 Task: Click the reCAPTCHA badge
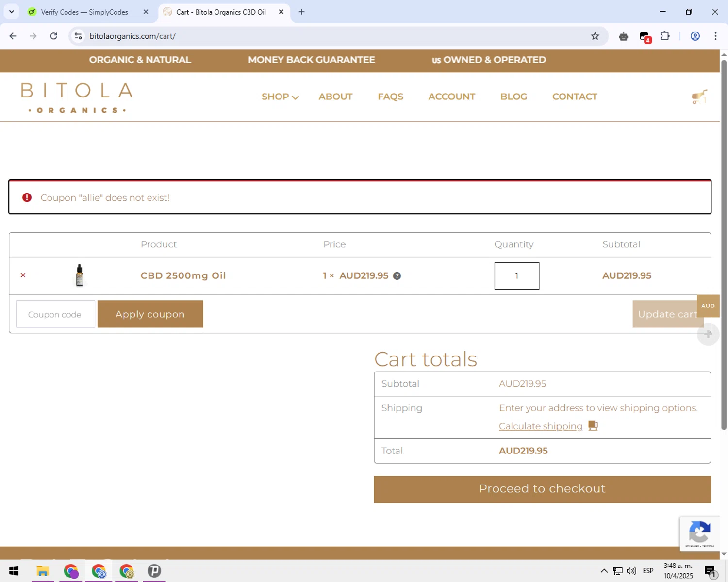point(699,534)
